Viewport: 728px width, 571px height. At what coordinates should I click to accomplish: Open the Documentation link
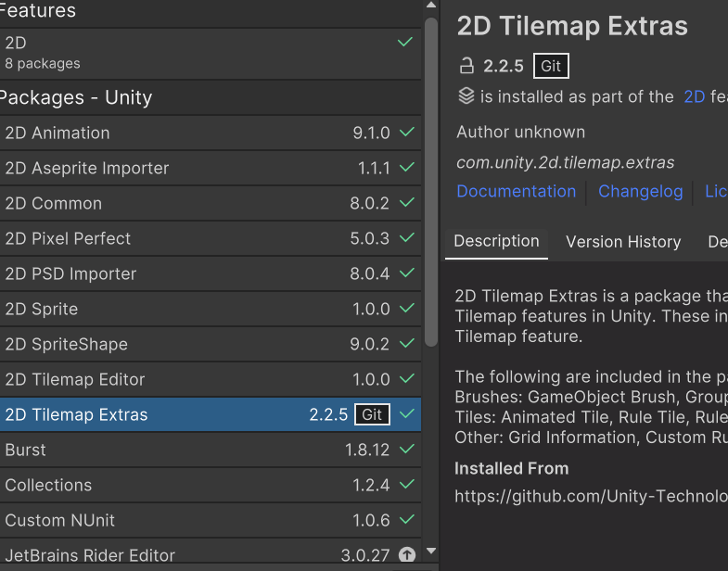coord(516,191)
